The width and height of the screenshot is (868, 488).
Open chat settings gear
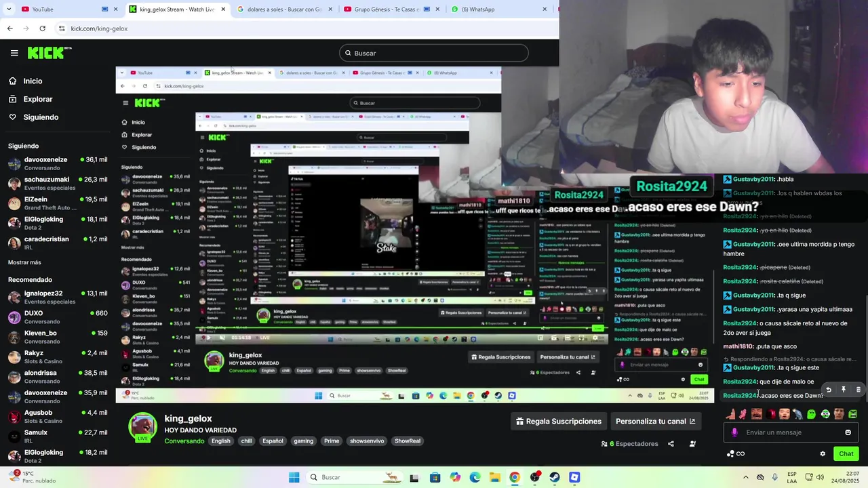tap(823, 453)
